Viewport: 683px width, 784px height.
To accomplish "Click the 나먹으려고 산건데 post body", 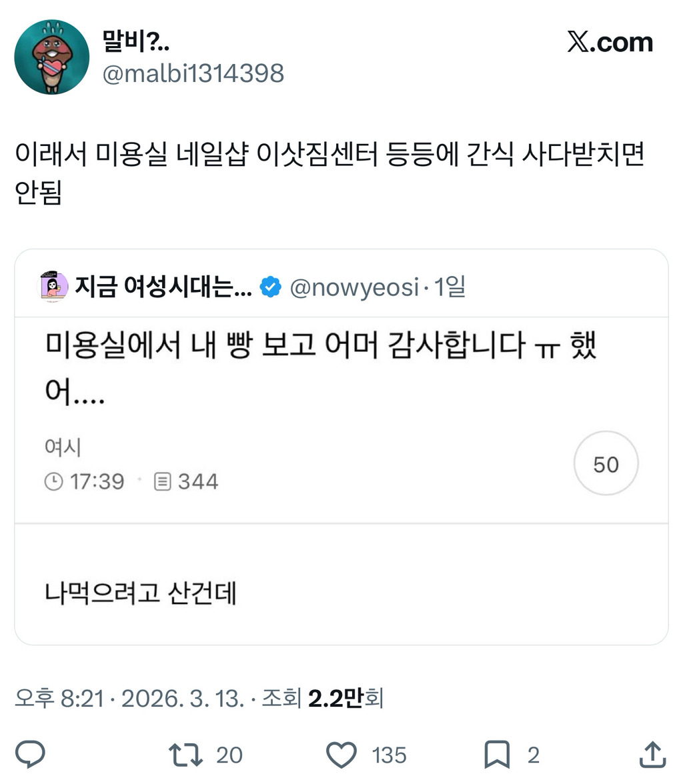I will tap(141, 592).
